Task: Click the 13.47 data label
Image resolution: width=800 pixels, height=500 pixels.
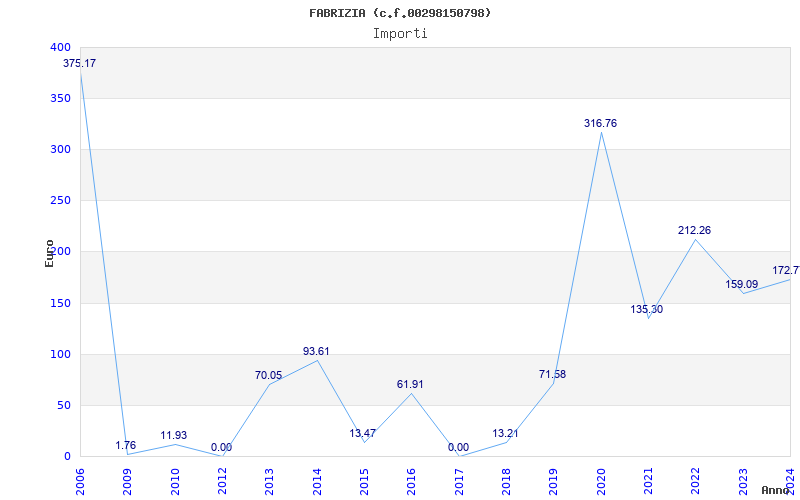Action: click(363, 433)
